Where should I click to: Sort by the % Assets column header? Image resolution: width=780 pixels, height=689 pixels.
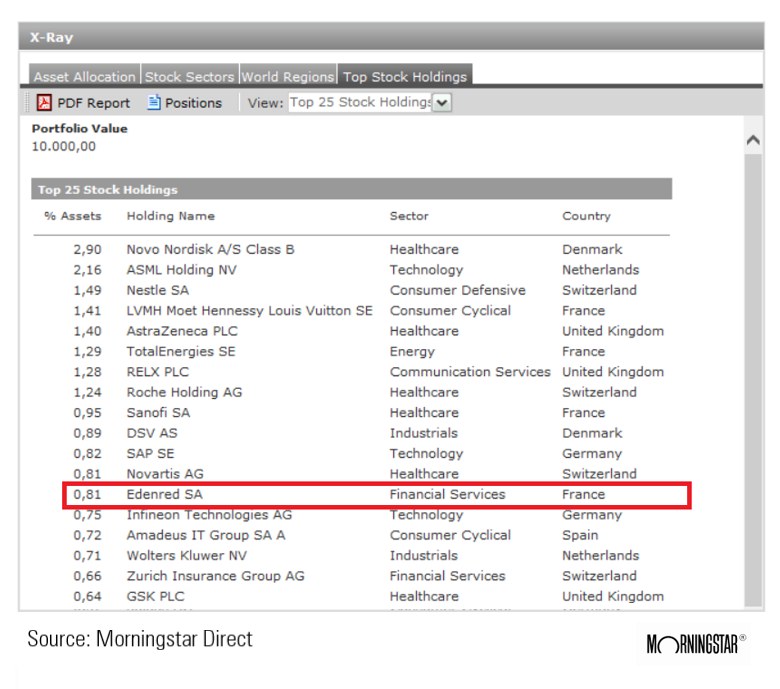pyautogui.click(x=72, y=216)
